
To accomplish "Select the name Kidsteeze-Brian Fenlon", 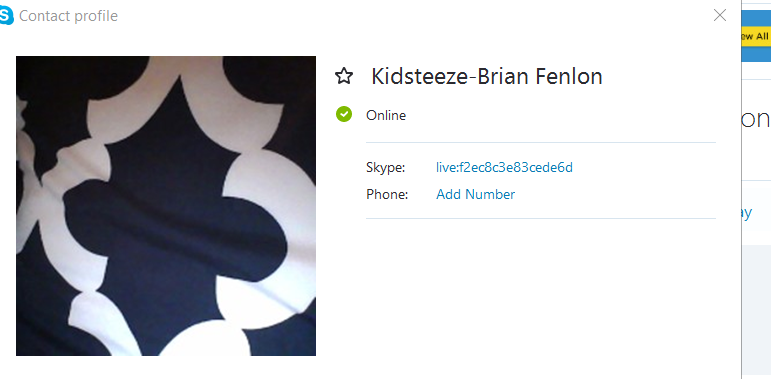I will point(487,77).
